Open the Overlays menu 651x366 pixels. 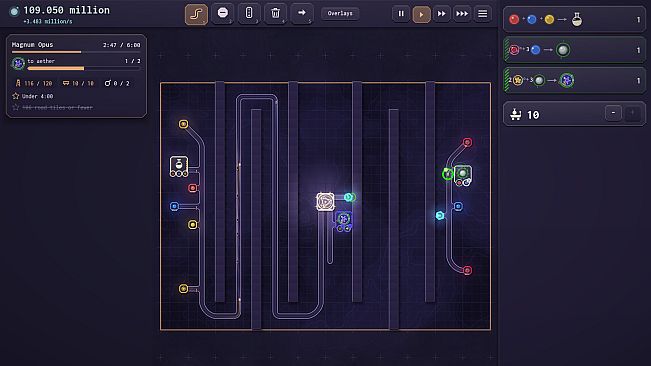(x=340, y=13)
